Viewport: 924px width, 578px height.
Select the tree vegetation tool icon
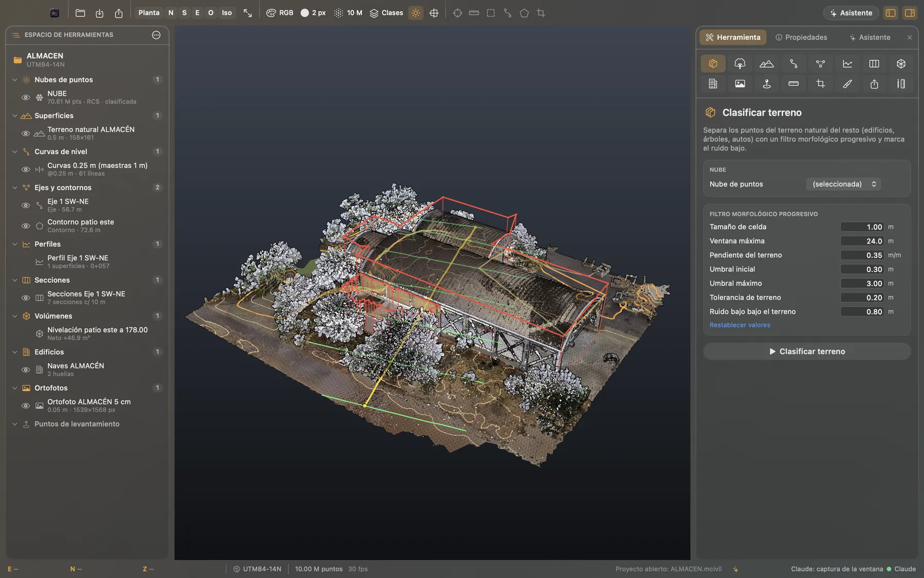pos(740,64)
